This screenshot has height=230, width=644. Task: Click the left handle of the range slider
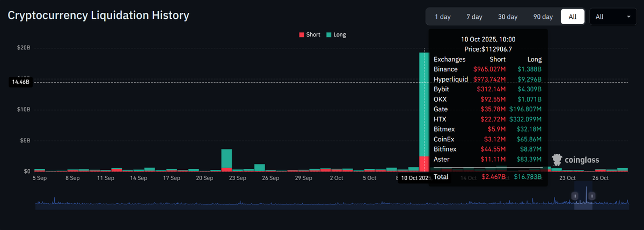click(x=575, y=197)
